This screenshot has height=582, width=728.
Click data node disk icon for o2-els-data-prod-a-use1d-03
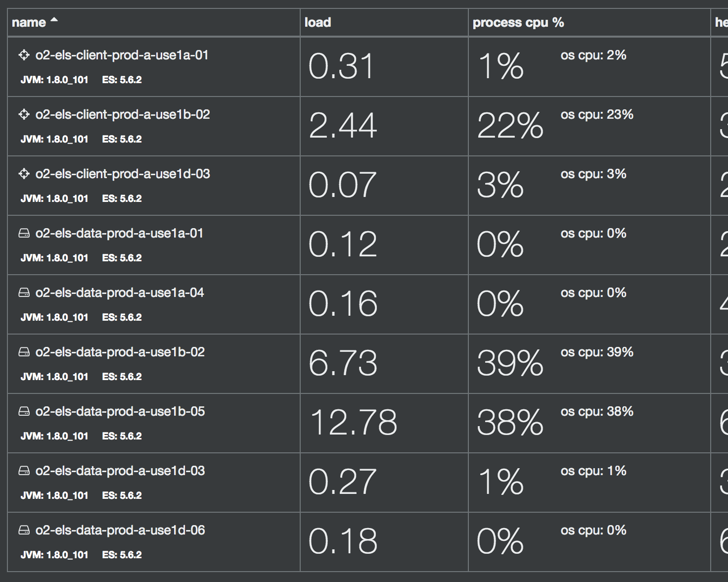[x=24, y=471]
